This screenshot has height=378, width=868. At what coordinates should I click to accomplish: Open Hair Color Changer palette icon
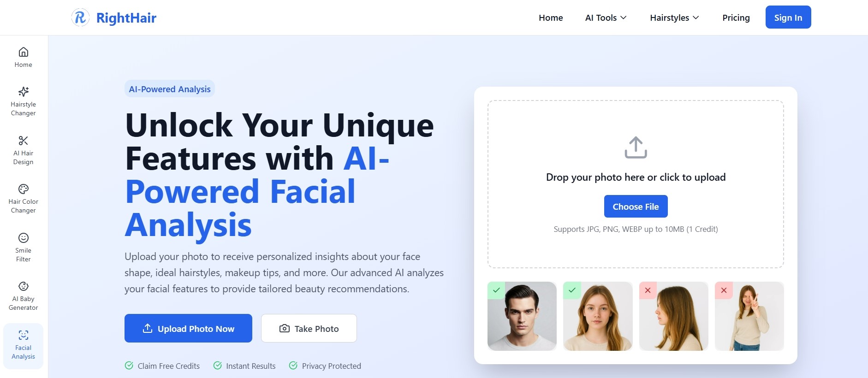pyautogui.click(x=23, y=189)
